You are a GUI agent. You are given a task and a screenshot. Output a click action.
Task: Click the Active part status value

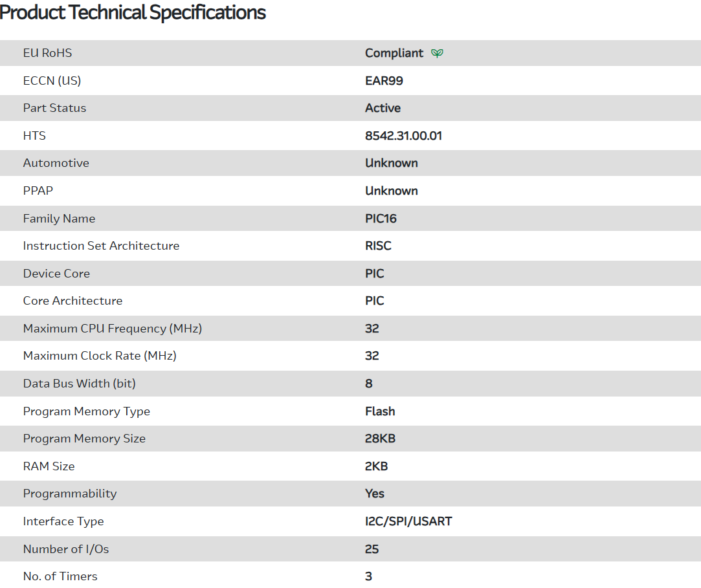pyautogui.click(x=383, y=108)
